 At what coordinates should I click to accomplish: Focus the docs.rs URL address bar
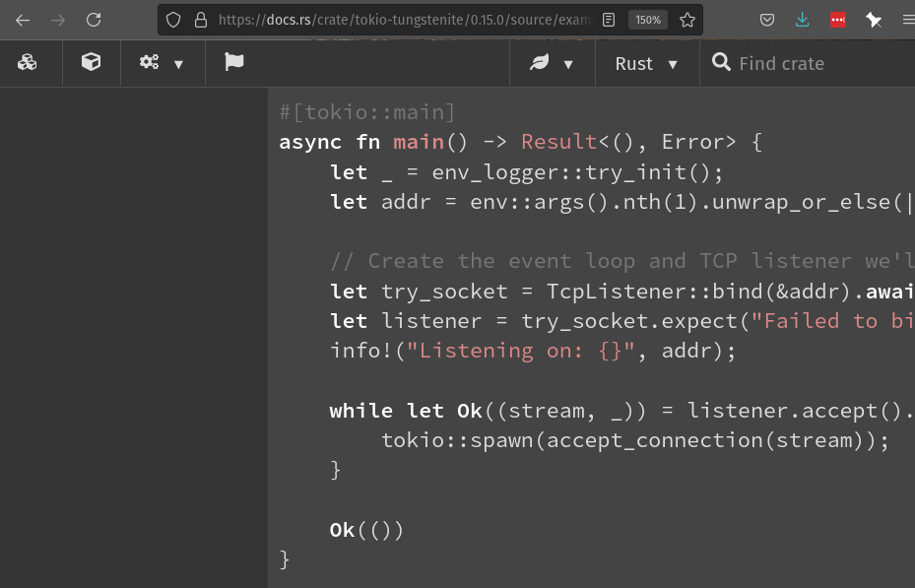(404, 21)
